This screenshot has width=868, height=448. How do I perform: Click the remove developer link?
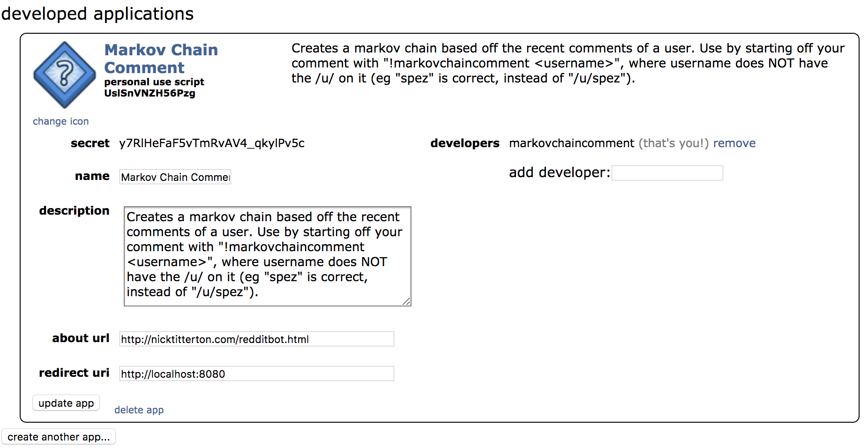[x=734, y=143]
